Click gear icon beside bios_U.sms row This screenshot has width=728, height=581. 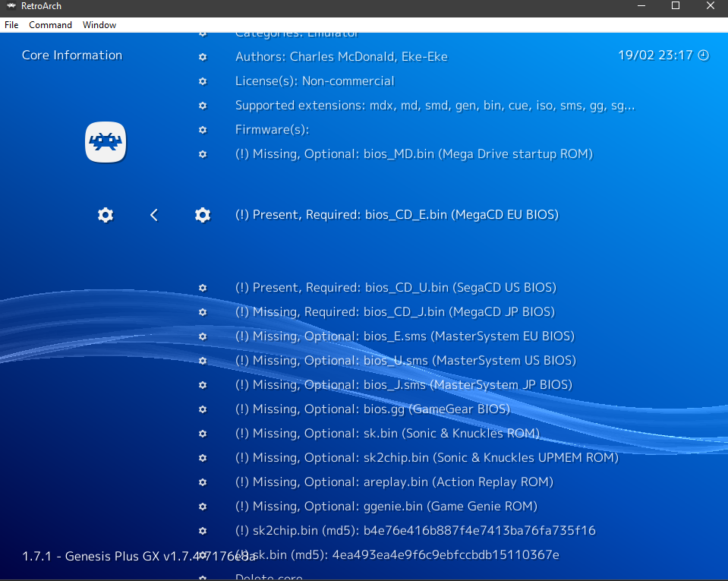tap(203, 361)
